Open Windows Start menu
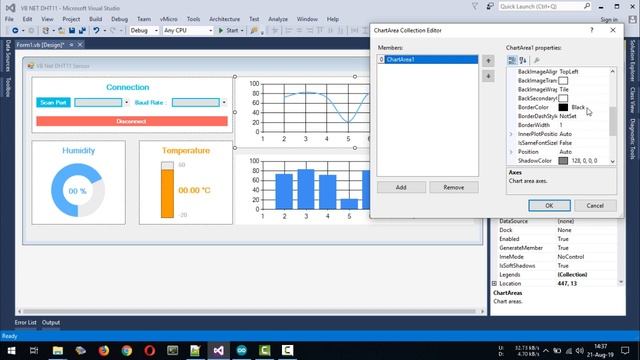640x360 pixels. tap(11, 351)
